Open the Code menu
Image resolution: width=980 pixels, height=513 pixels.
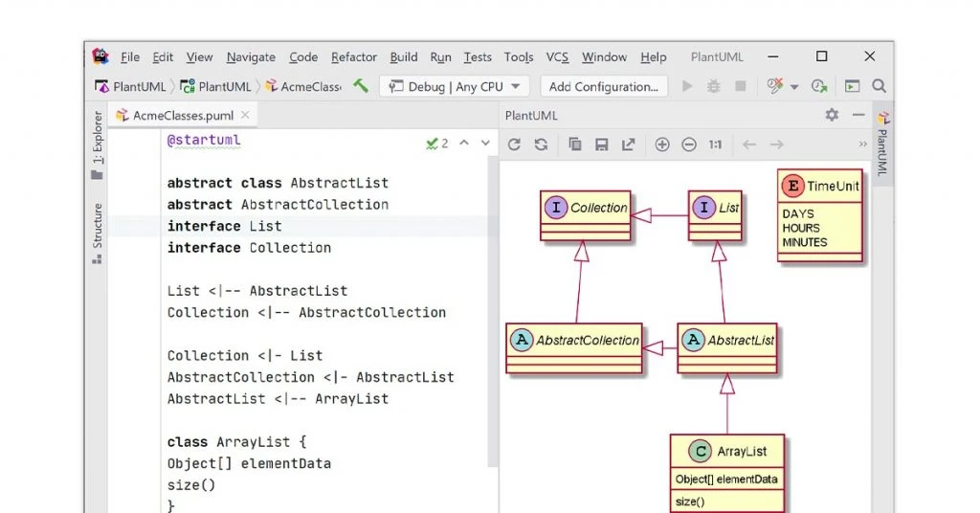[303, 56]
